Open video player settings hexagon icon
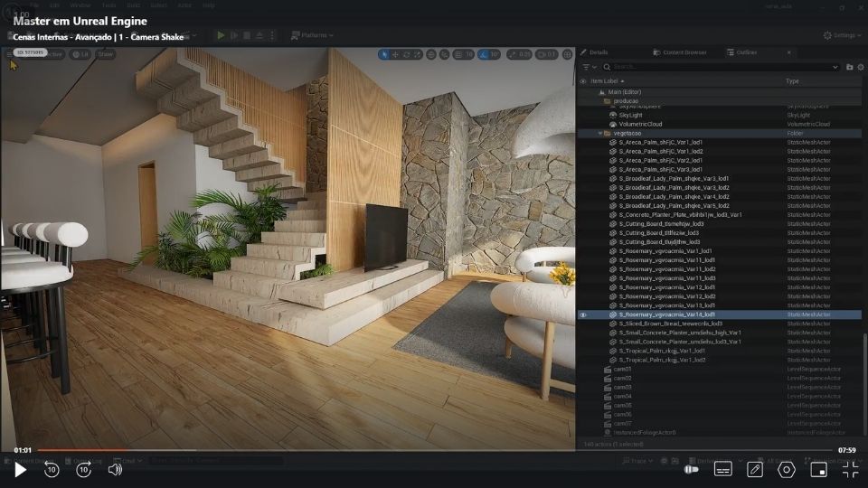Image resolution: width=868 pixels, height=488 pixels. [x=786, y=470]
